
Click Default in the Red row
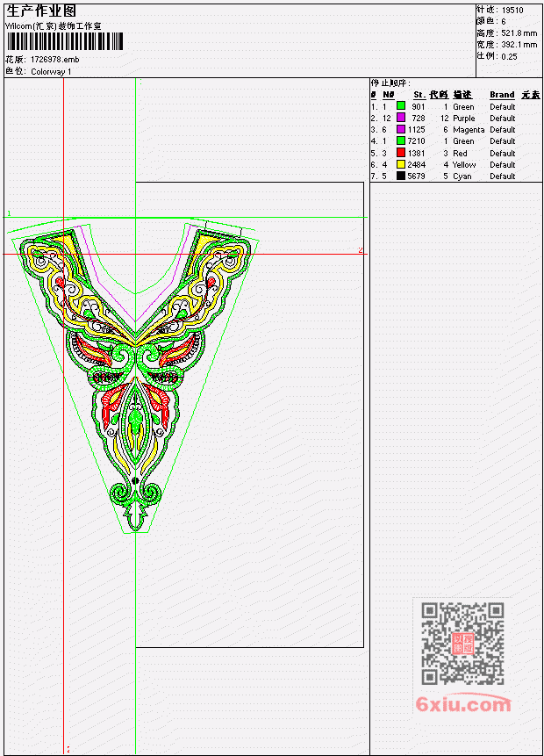[502, 154]
